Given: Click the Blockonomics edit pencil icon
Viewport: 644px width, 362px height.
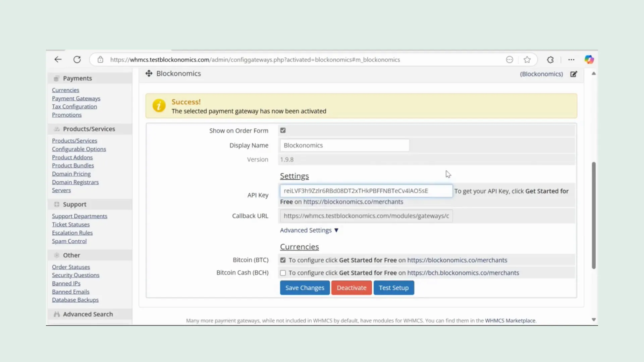Looking at the screenshot, I should pos(574,73).
